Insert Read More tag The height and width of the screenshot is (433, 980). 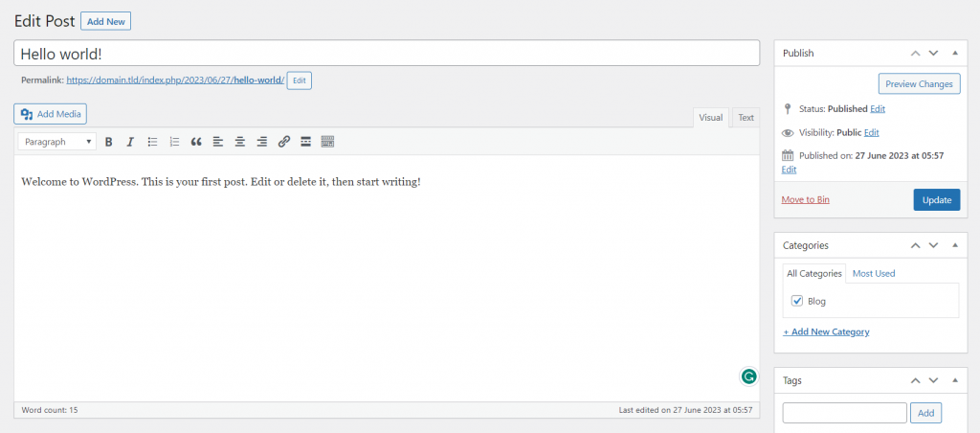click(x=305, y=142)
